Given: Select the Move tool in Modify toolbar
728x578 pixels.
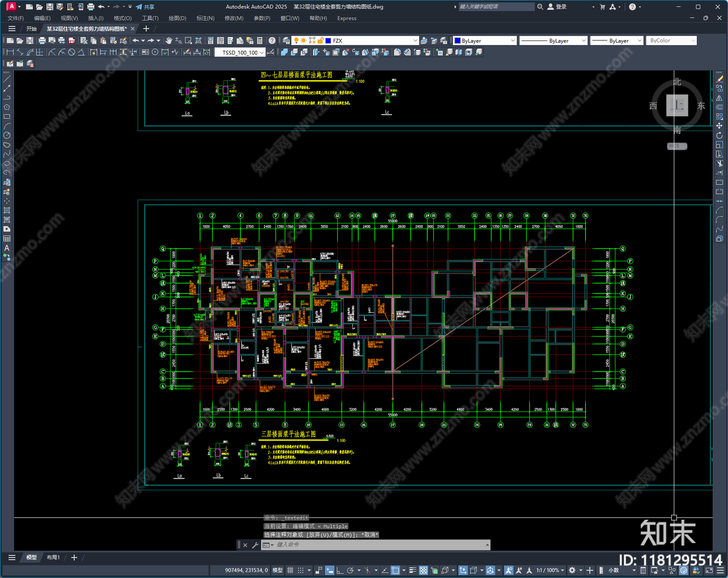Looking at the screenshot, I should coord(719,126).
